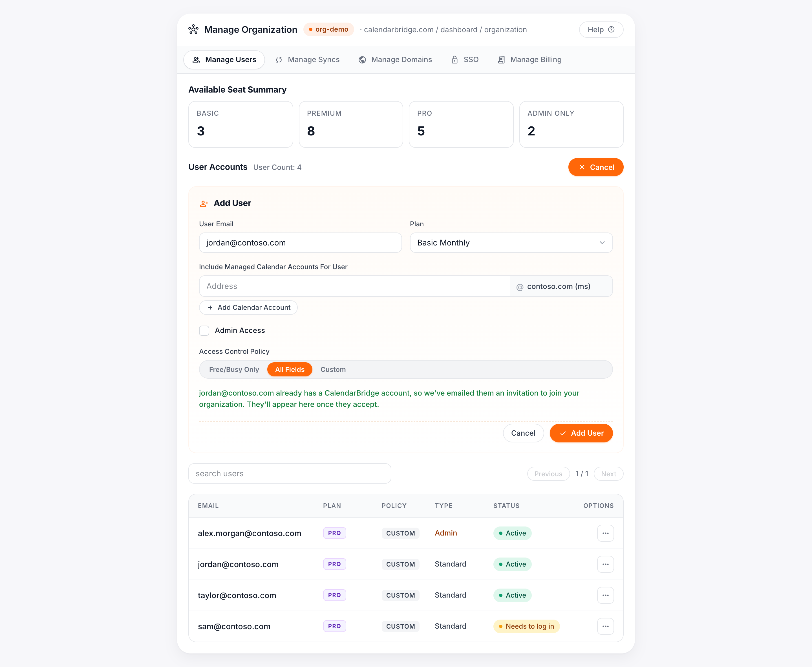Screen dimensions: 812x667
Task: Click the checkmark icon in Add User button
Action: point(563,433)
